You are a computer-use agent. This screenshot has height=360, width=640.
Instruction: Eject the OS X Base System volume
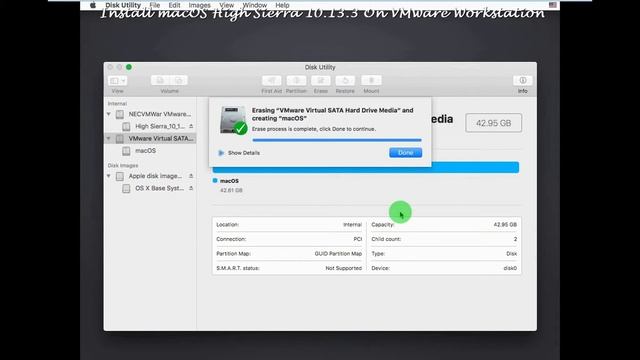[x=191, y=188]
